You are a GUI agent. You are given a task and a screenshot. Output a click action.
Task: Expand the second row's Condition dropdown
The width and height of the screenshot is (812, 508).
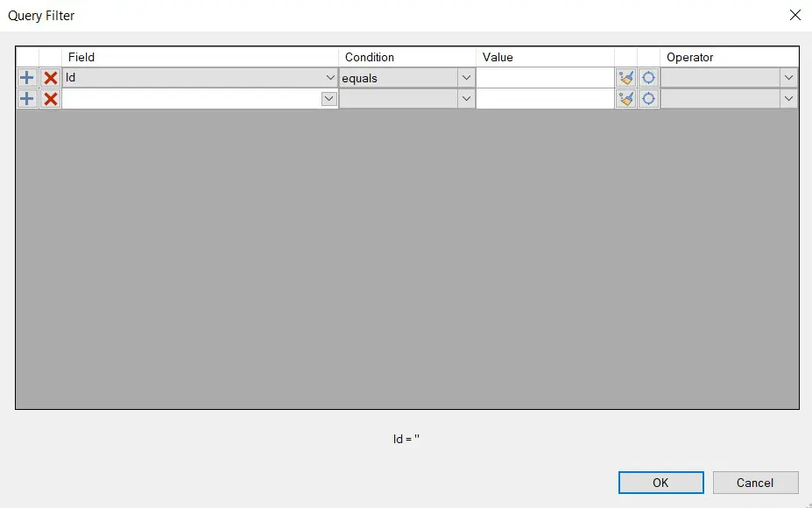[x=466, y=99]
